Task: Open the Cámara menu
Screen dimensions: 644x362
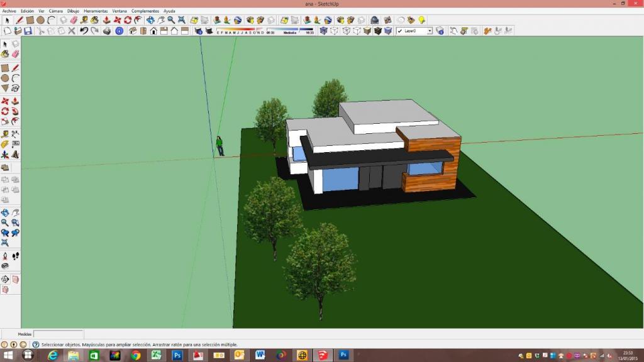Action: [56, 11]
